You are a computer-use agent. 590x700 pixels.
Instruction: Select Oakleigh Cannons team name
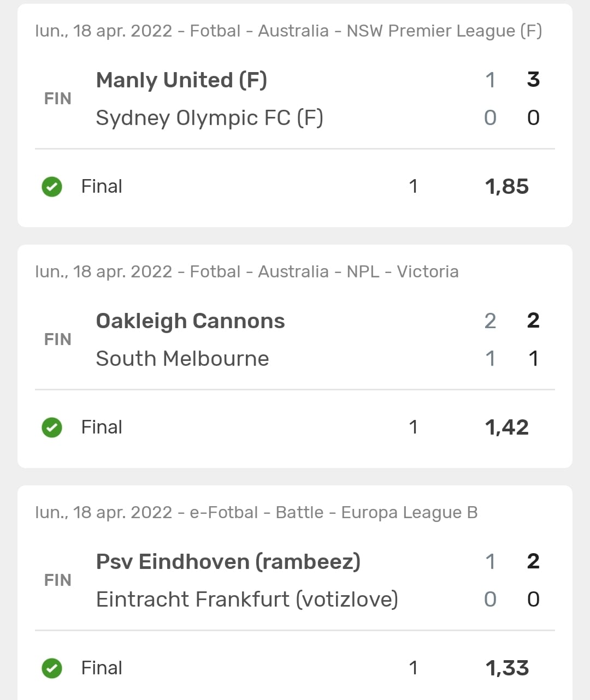pyautogui.click(x=190, y=321)
